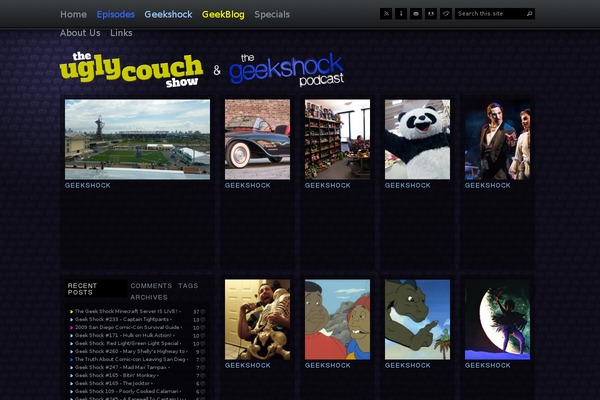
Task: Select the Recent Posts tab
Action: (96, 289)
